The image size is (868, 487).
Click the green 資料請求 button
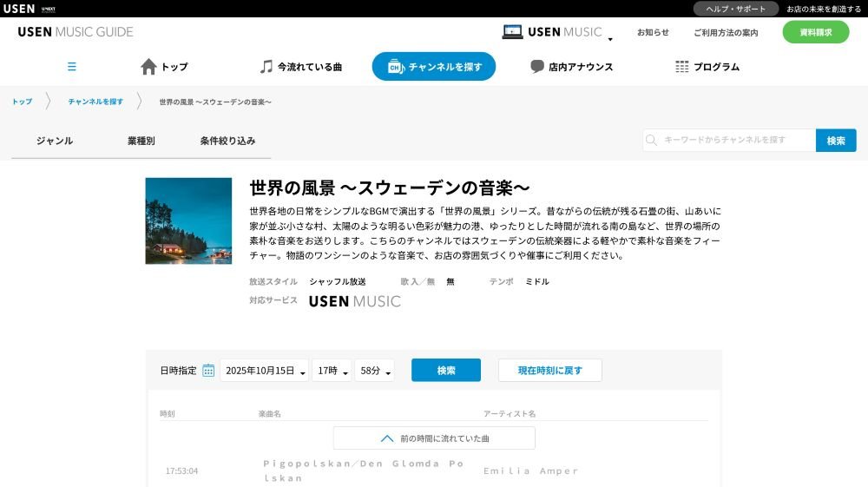click(815, 32)
